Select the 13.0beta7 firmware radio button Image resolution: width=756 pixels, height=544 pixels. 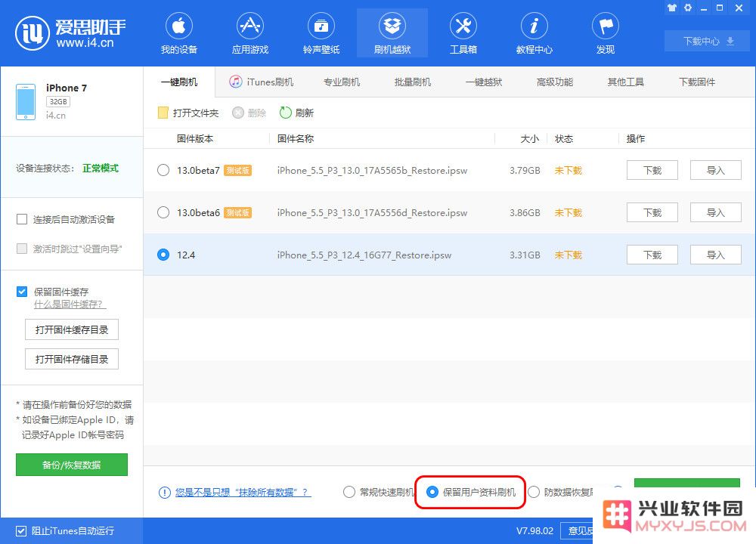(x=163, y=170)
